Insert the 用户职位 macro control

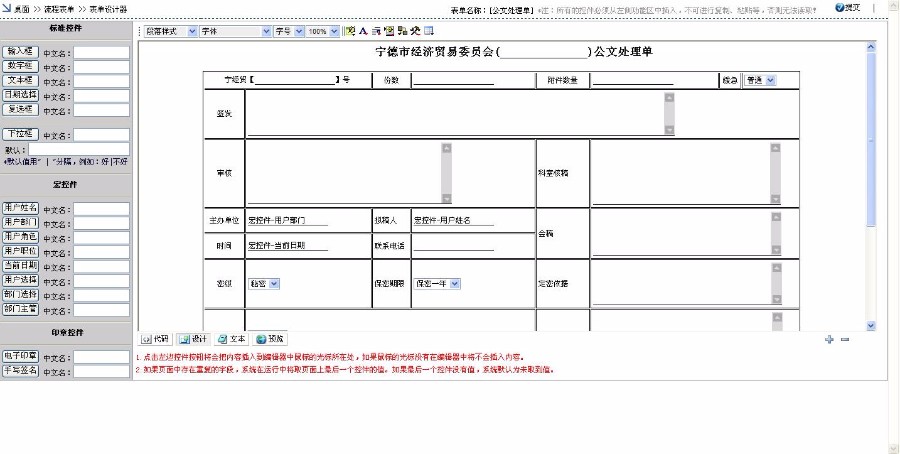(x=21, y=251)
